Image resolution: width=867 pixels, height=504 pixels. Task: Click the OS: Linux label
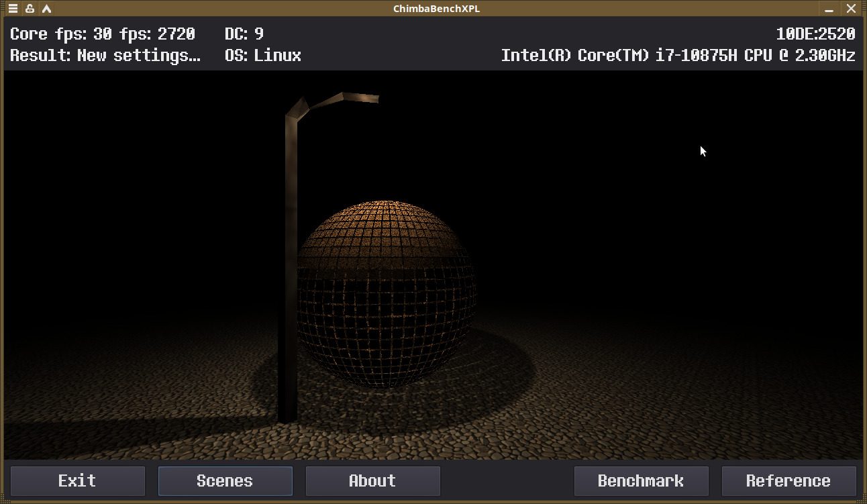[x=263, y=55]
